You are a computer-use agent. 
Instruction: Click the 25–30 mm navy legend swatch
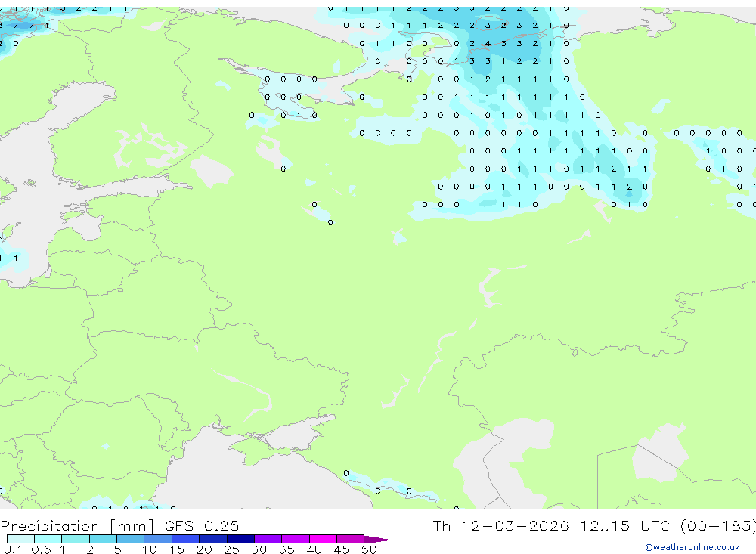tap(240, 539)
